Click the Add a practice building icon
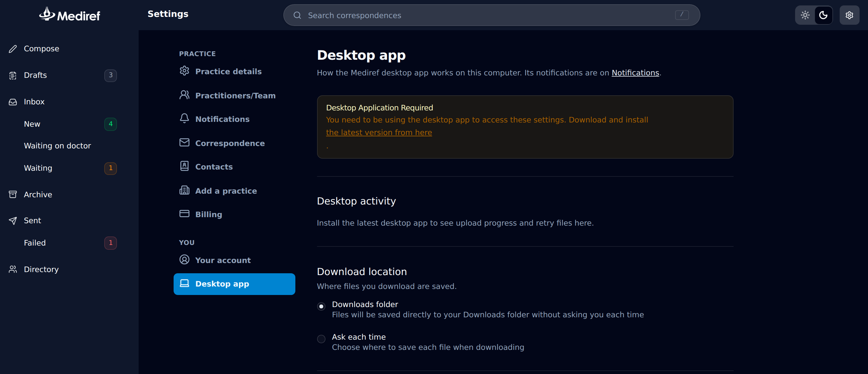This screenshot has height=374, width=868. (x=184, y=190)
